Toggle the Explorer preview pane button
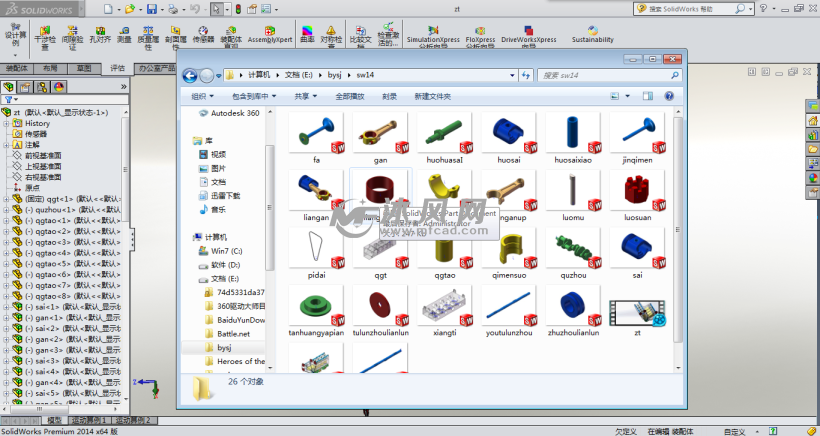 click(647, 96)
